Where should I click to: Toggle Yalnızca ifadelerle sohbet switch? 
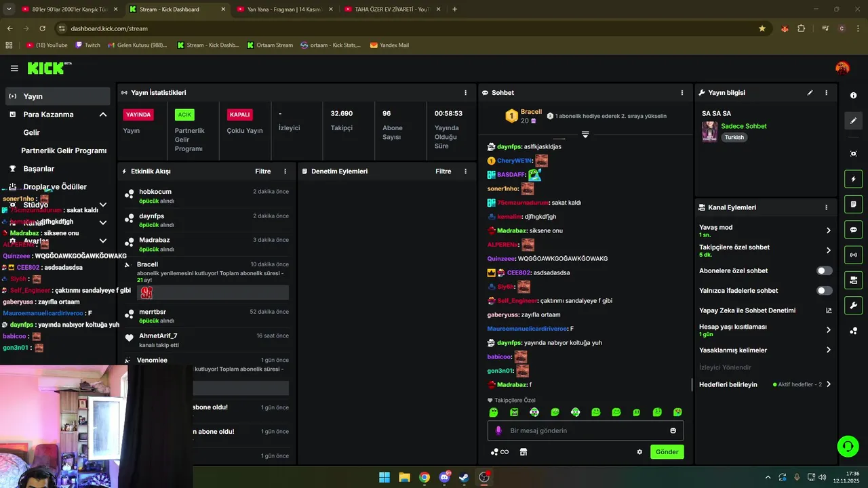coord(825,291)
